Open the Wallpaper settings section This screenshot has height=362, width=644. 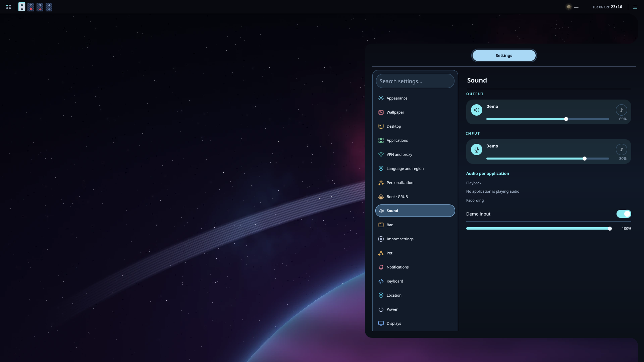415,112
